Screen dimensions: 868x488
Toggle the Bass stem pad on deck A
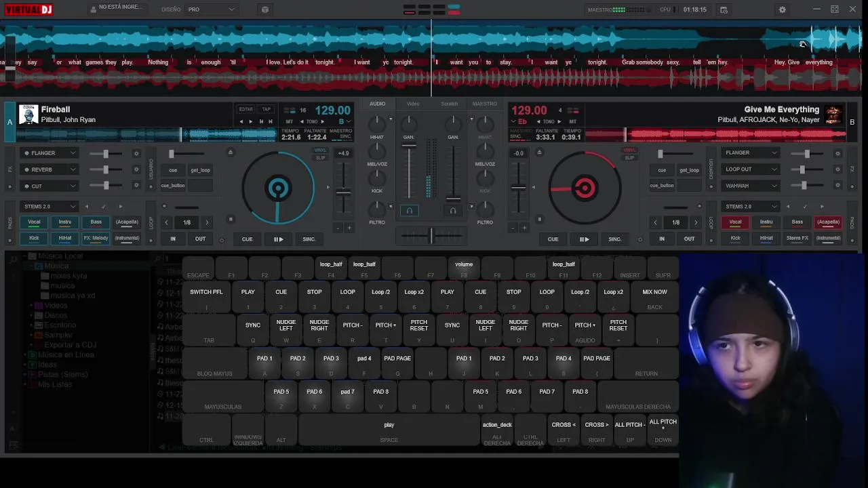click(x=96, y=222)
